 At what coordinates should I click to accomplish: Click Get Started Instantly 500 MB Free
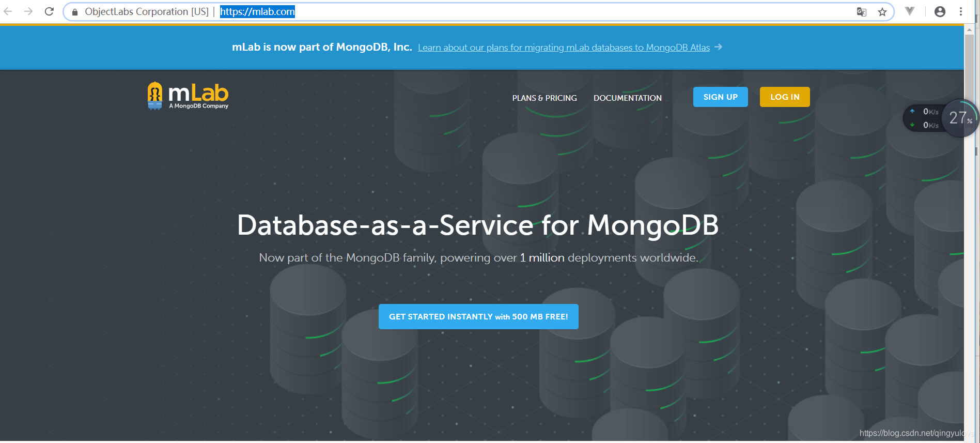tap(478, 317)
